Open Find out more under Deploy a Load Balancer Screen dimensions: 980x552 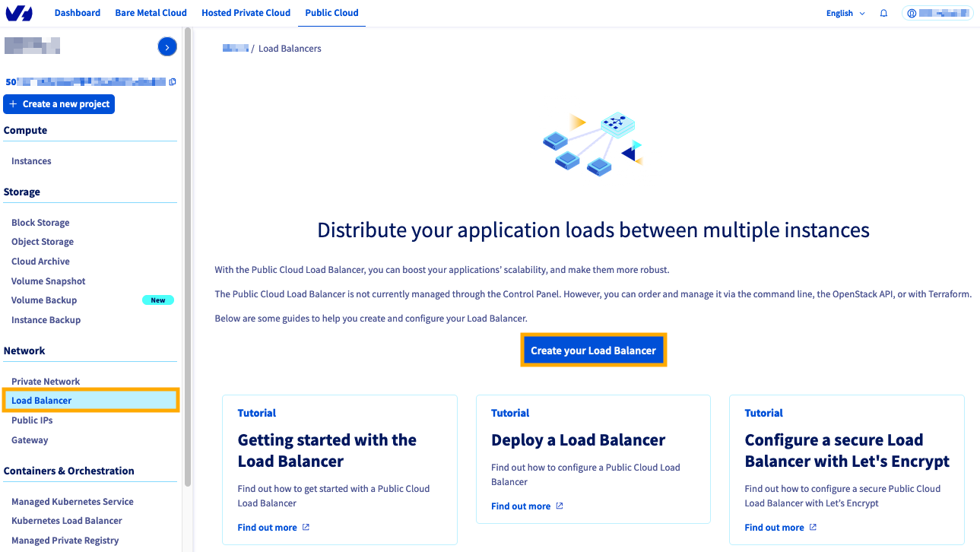tap(522, 506)
